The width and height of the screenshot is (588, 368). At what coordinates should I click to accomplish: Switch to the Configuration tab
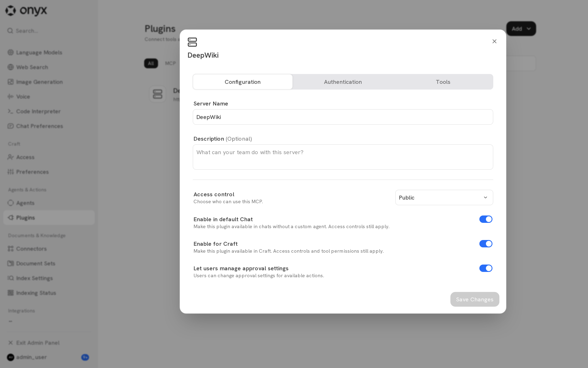(243, 82)
